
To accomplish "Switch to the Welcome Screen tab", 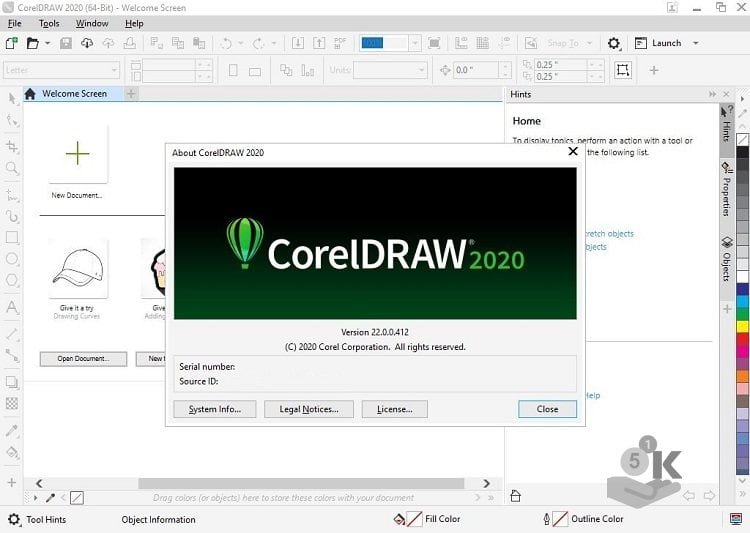I will tap(74, 94).
